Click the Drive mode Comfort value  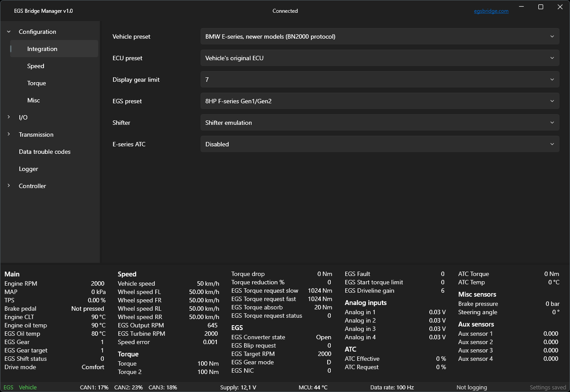pos(93,367)
